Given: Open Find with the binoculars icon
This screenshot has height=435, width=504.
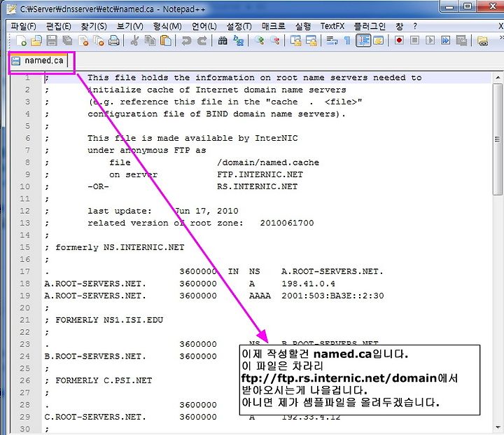Looking at the screenshot, I should (223, 41).
